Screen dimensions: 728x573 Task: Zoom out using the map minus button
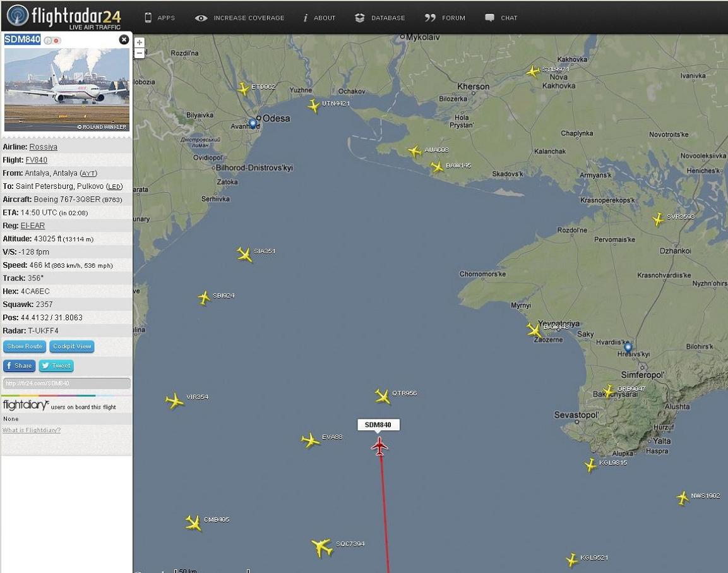[139, 53]
